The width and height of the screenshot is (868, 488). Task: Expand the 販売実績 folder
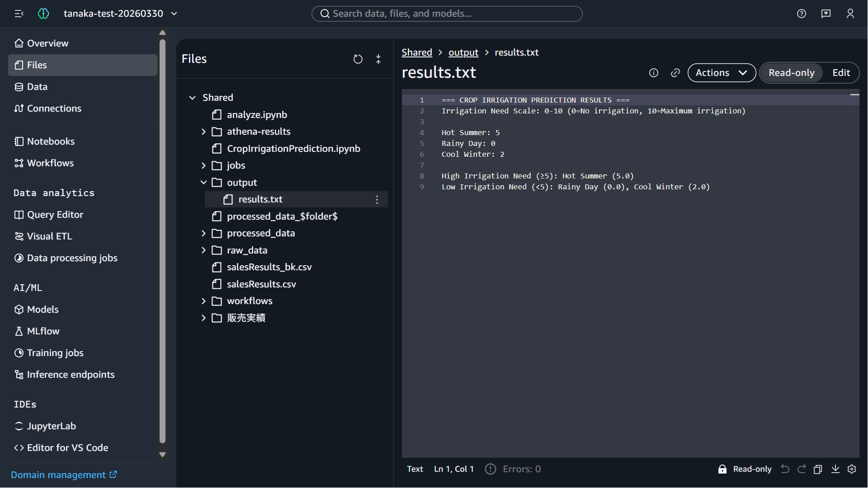tap(203, 318)
